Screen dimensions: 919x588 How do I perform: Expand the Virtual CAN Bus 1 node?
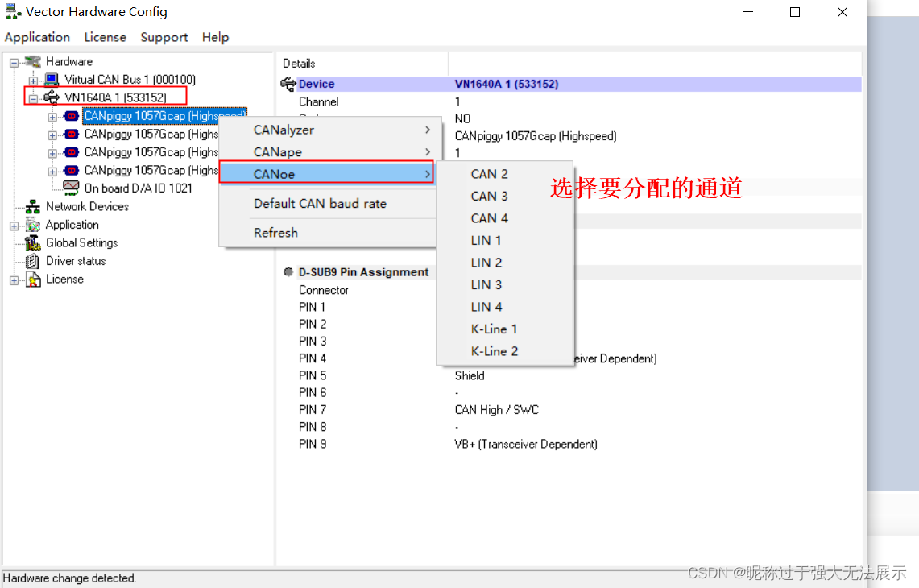[x=33, y=81]
